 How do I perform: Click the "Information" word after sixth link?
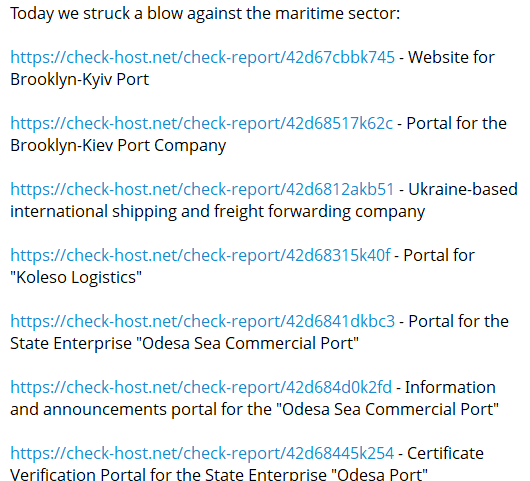(450, 387)
